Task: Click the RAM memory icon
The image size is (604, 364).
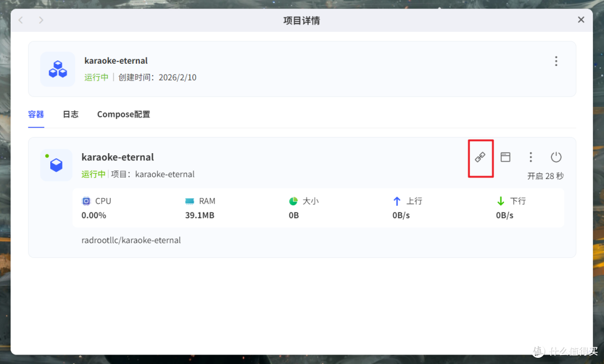Action: point(190,201)
